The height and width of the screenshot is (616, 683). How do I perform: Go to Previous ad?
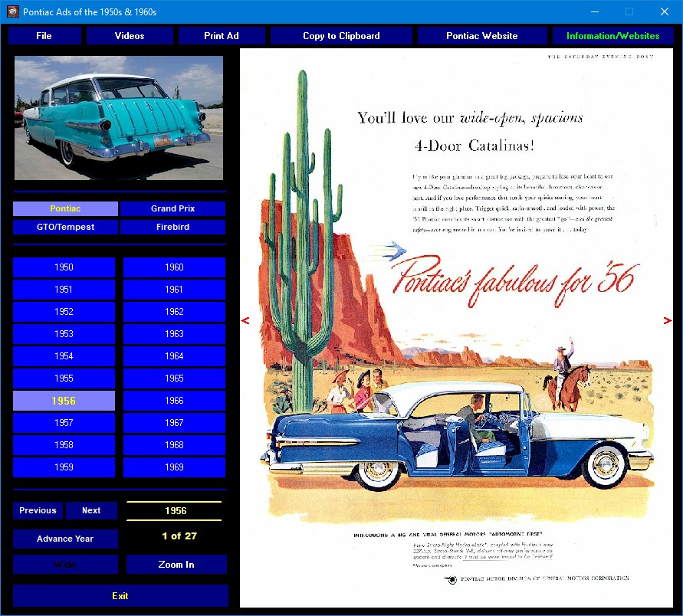pyautogui.click(x=38, y=510)
